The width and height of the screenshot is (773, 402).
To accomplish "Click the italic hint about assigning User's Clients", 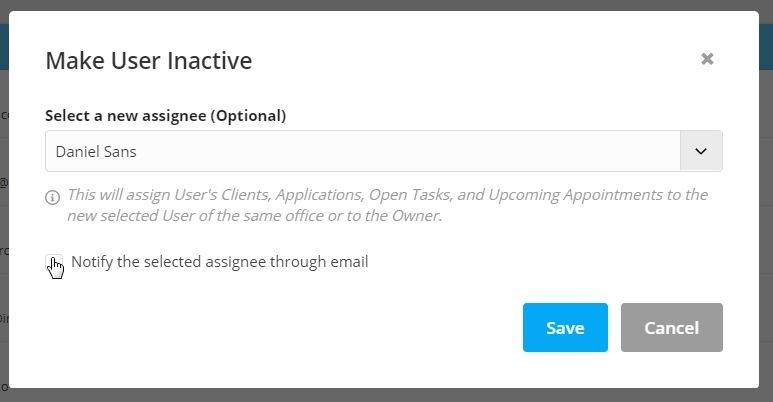I will [387, 205].
